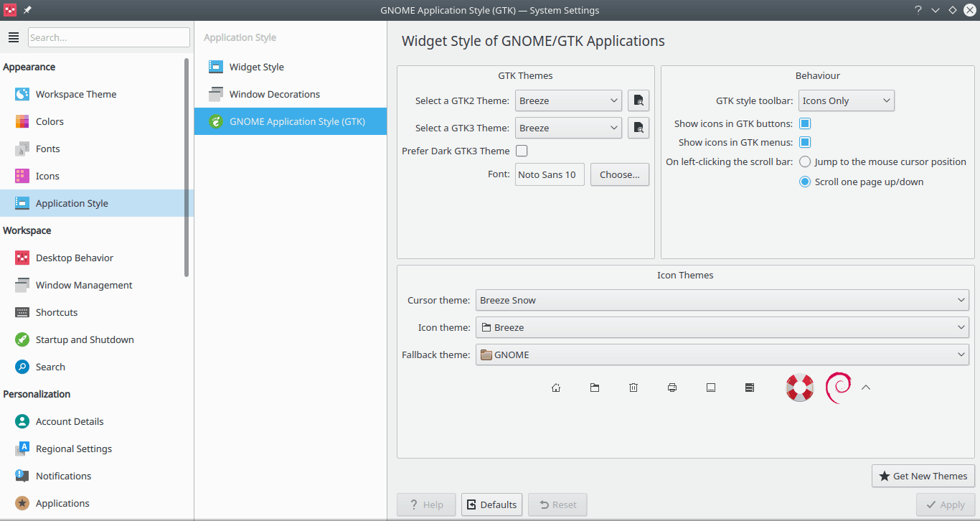
Task: Click the Account Details user icon
Action: point(22,421)
